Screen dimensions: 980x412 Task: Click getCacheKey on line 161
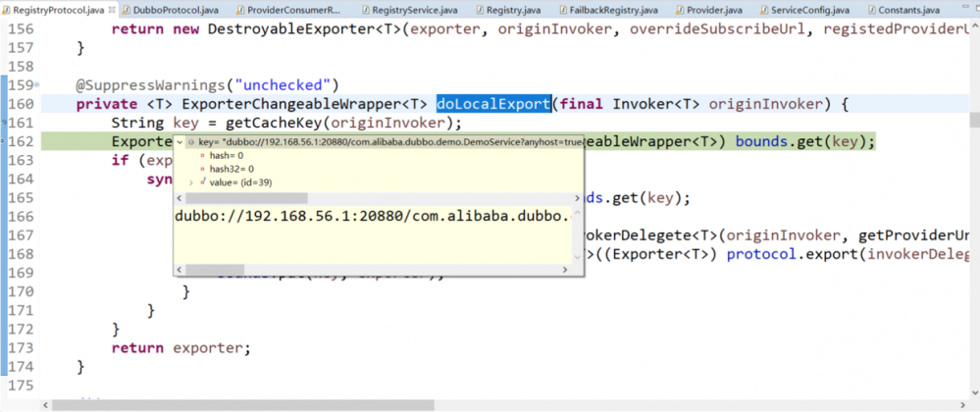click(x=272, y=123)
